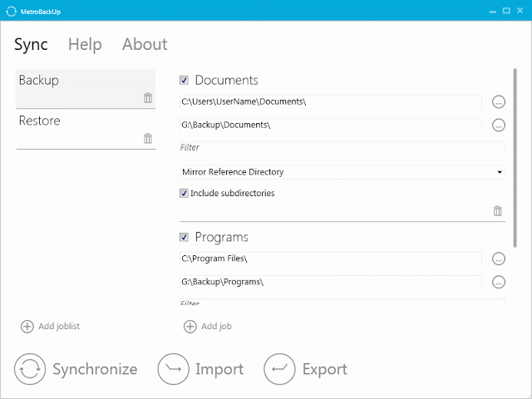
Task: Add a new job
Action: (208, 327)
